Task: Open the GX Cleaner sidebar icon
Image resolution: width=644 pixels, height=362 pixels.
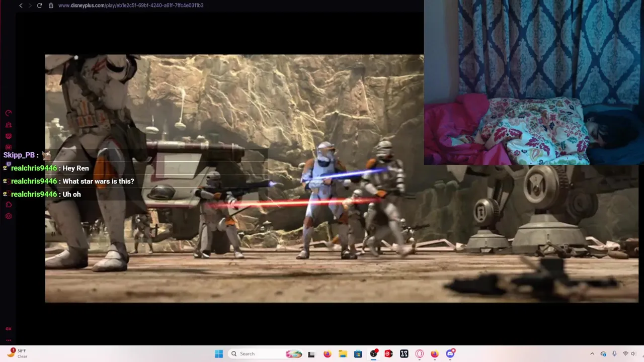Action: (8, 125)
